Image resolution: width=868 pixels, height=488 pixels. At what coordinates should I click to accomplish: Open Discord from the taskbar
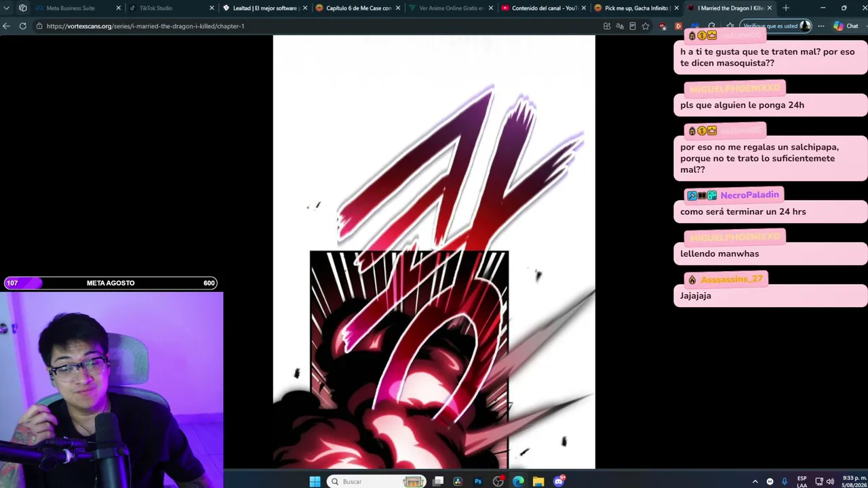tap(559, 481)
